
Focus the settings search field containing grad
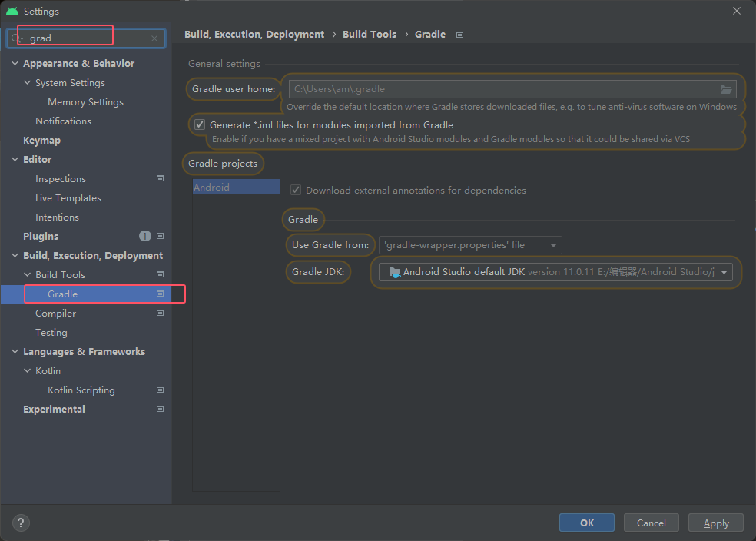87,38
